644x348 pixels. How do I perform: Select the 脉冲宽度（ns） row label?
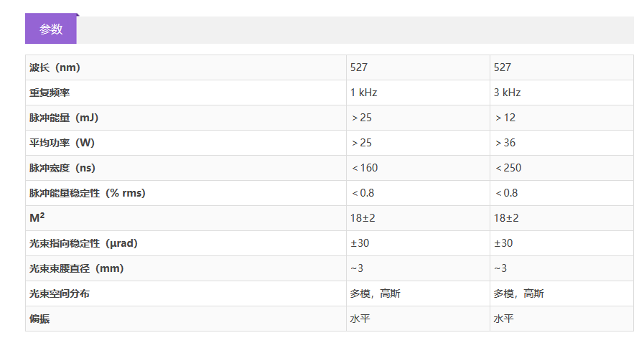click(62, 168)
